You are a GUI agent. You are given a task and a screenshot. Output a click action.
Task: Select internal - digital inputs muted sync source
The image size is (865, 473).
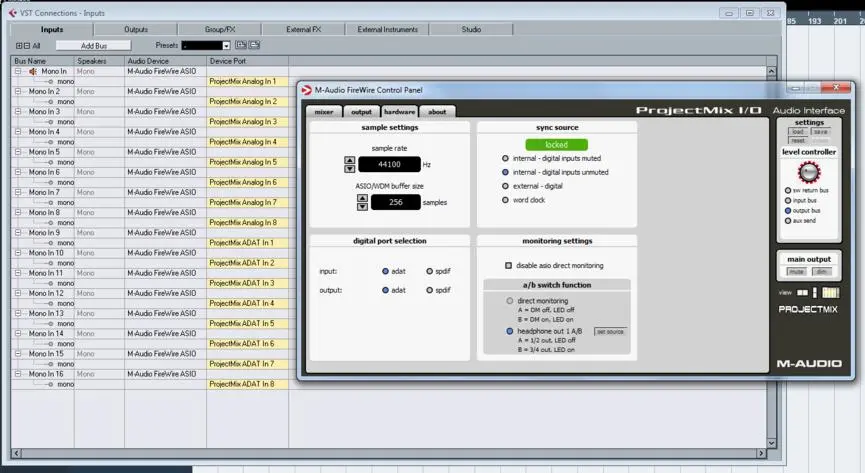[505, 158]
